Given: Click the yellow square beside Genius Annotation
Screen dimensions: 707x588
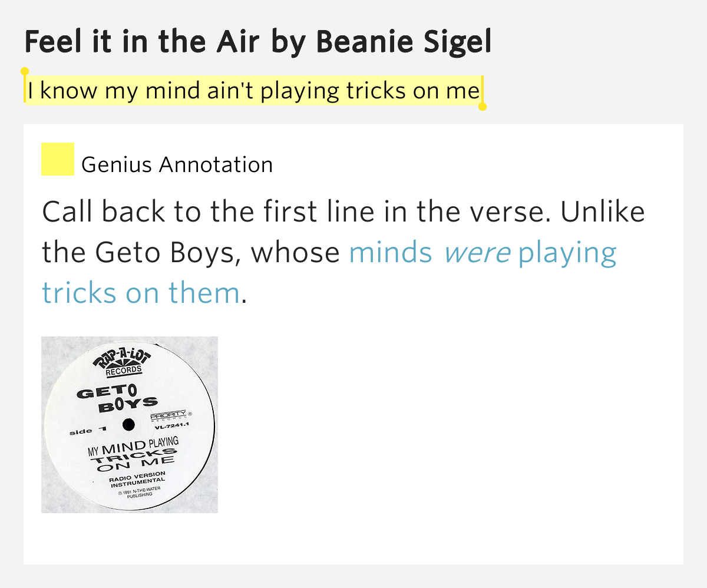Looking at the screenshot, I should [x=57, y=159].
